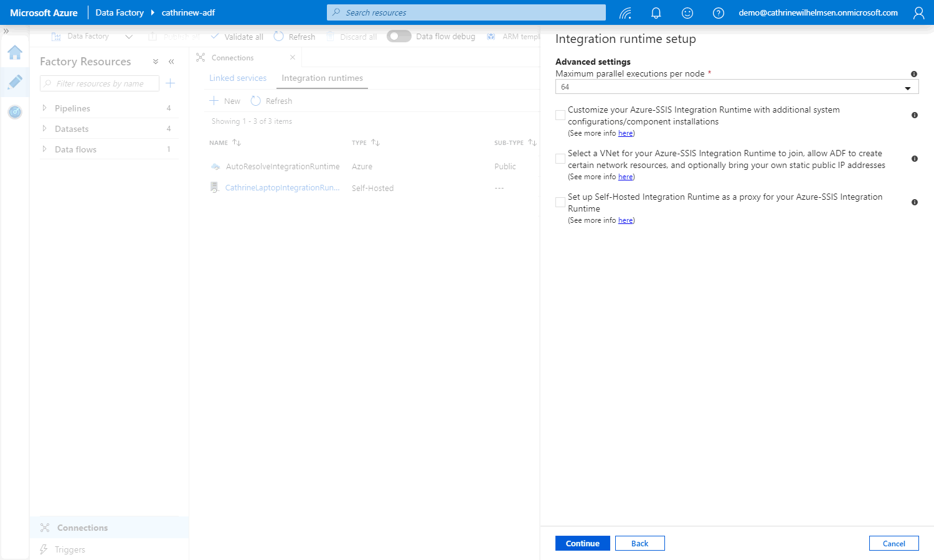934x560 pixels.
Task: Click info icon for maximum parallel executions
Action: pyautogui.click(x=914, y=74)
